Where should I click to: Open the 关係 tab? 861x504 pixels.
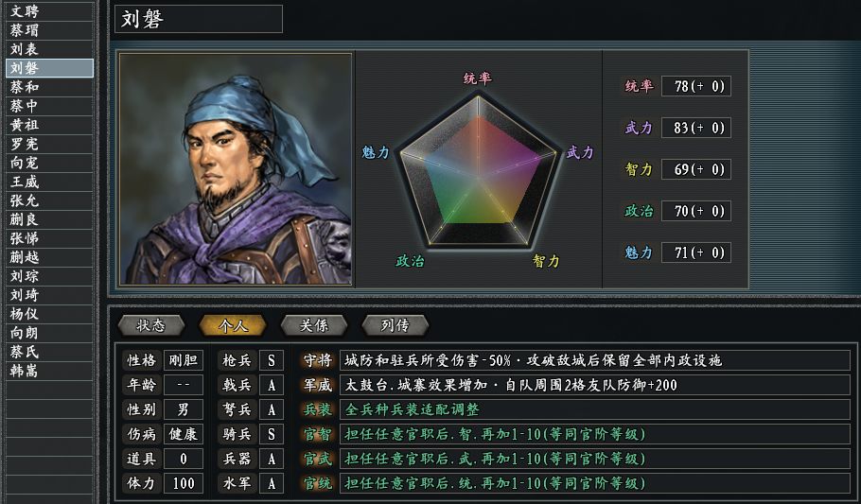click(314, 325)
